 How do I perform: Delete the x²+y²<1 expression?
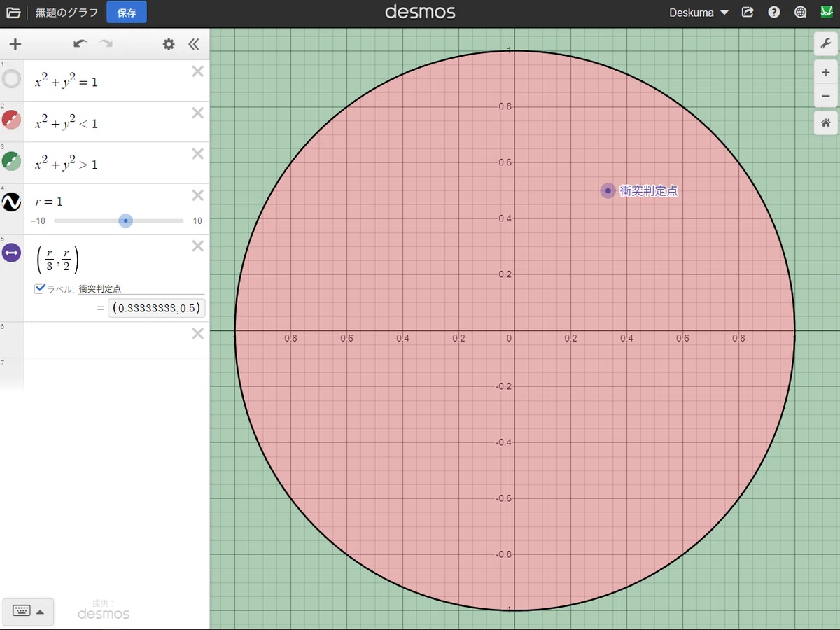pyautogui.click(x=198, y=113)
